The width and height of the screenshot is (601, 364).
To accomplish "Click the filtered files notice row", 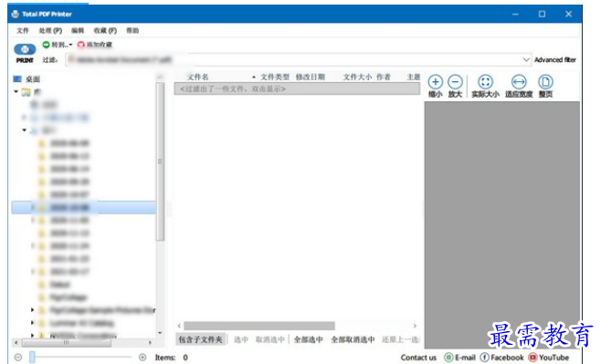I will pos(297,88).
